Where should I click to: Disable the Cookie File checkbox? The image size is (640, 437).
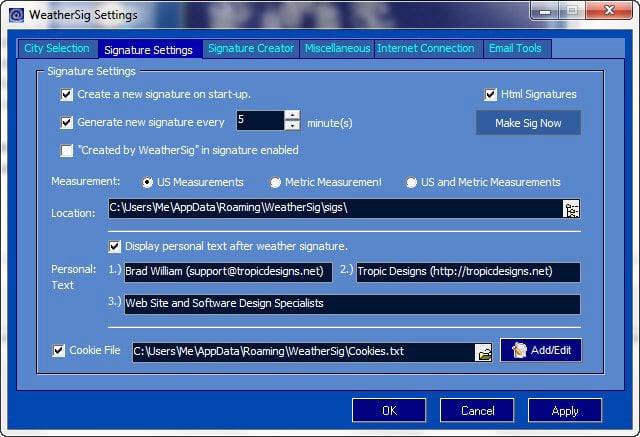point(58,351)
